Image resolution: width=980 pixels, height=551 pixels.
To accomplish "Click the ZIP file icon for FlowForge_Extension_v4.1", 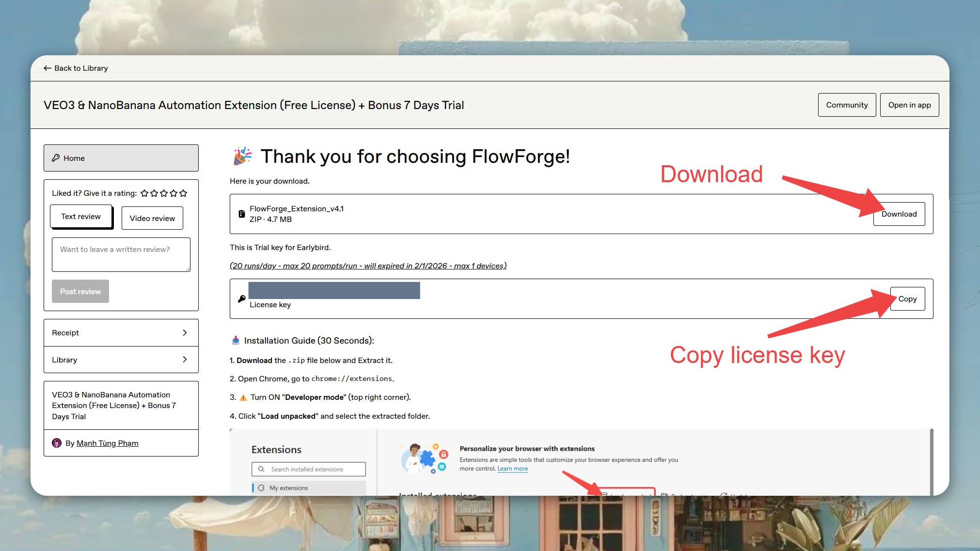I will click(x=241, y=214).
